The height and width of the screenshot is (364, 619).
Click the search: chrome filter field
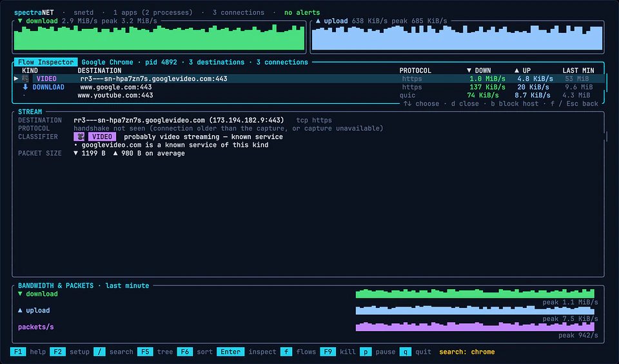pos(467,352)
